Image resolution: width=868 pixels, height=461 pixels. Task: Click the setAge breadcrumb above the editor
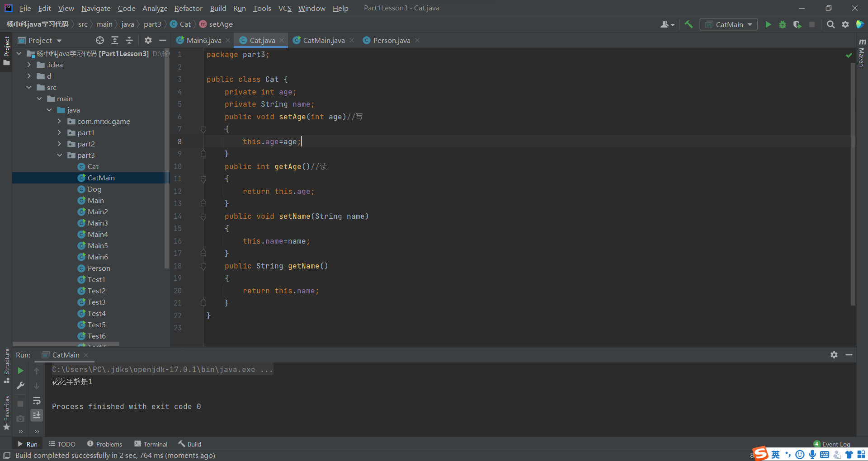[220, 24]
